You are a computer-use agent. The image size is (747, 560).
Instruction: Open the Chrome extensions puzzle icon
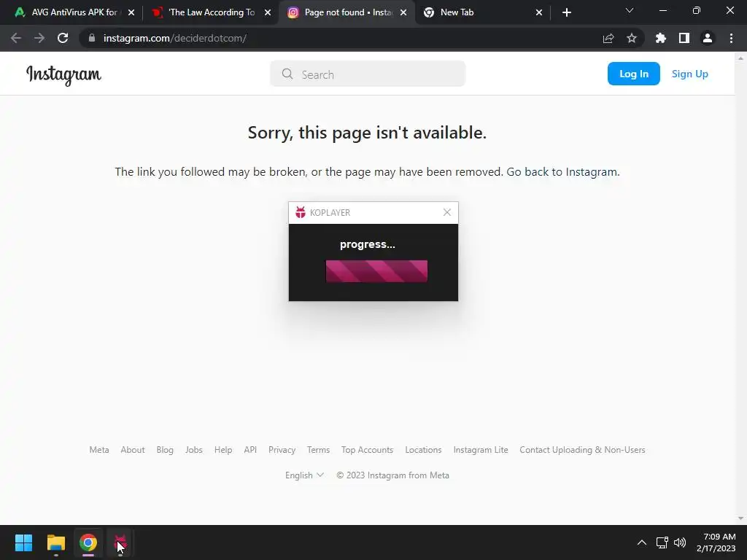point(661,38)
